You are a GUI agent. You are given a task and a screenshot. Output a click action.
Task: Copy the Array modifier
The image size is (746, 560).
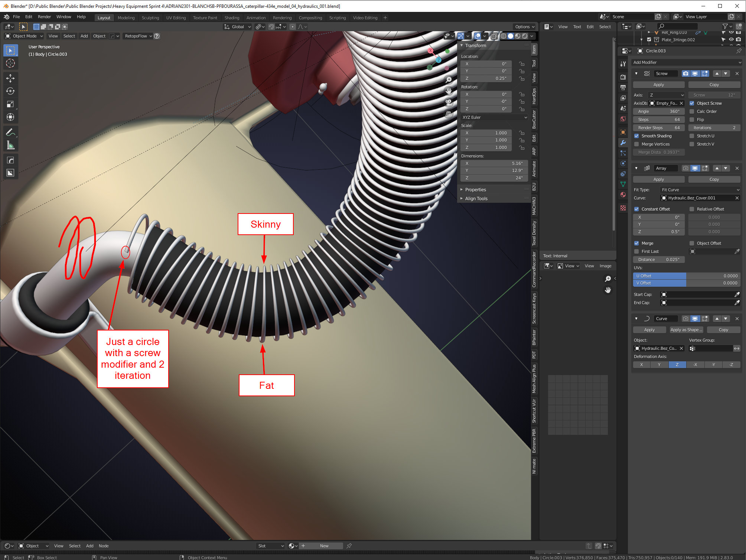point(714,179)
